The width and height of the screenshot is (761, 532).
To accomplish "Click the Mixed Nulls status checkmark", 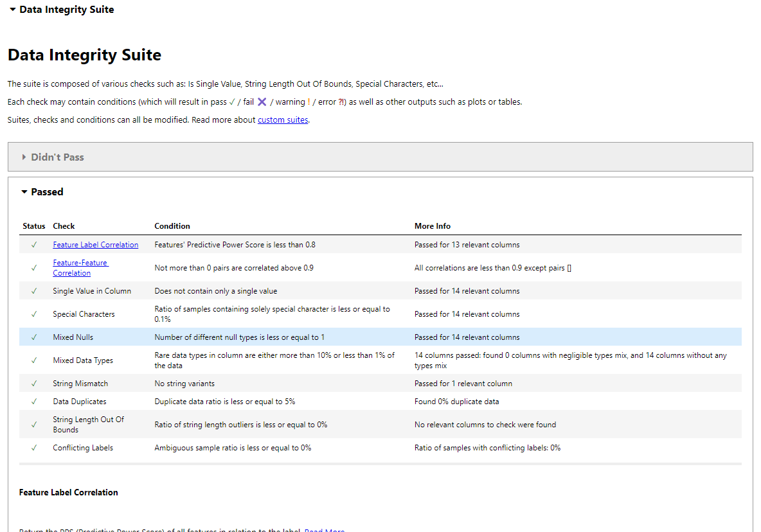I will [x=34, y=337].
